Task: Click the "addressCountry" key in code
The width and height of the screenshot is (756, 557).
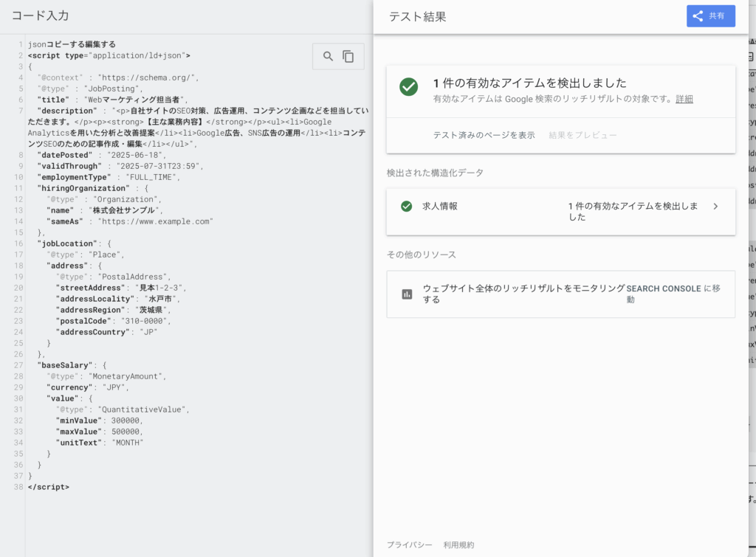Action: pyautogui.click(x=92, y=332)
